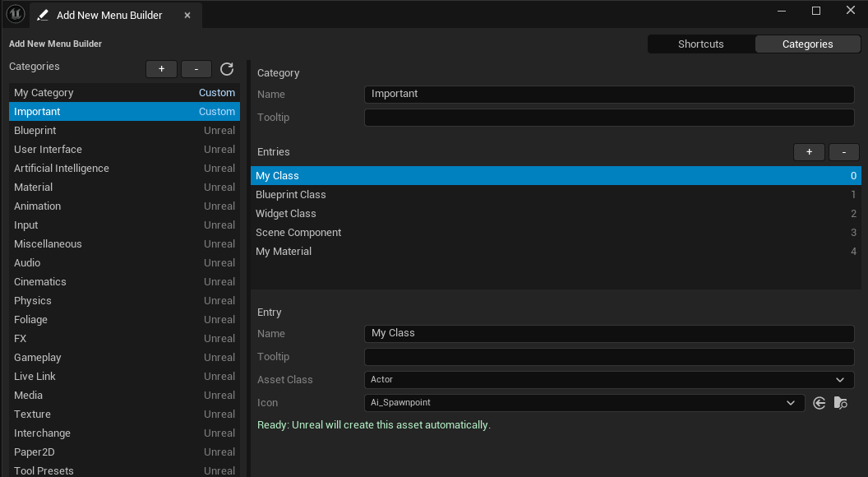Select the Artificial Intelligence category

coord(125,168)
